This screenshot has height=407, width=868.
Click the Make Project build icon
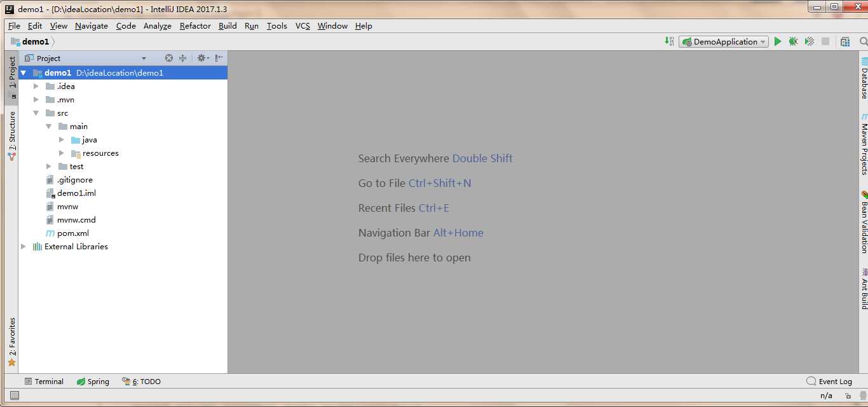(669, 41)
